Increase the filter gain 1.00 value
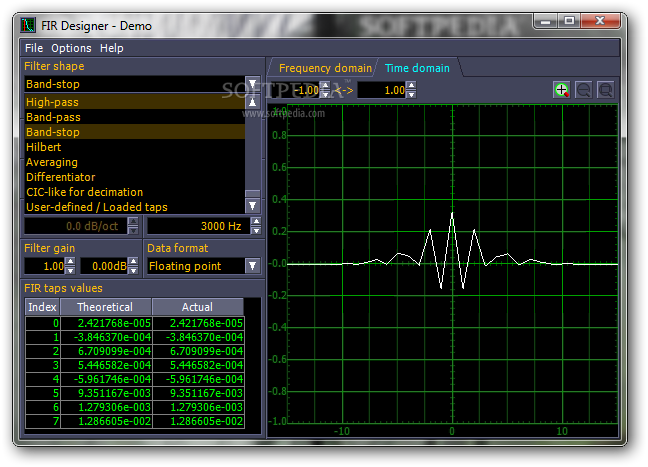This screenshot has width=648, height=467. tap(70, 262)
